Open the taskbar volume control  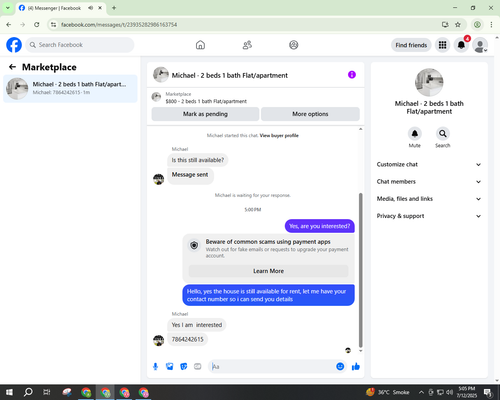pos(450,392)
